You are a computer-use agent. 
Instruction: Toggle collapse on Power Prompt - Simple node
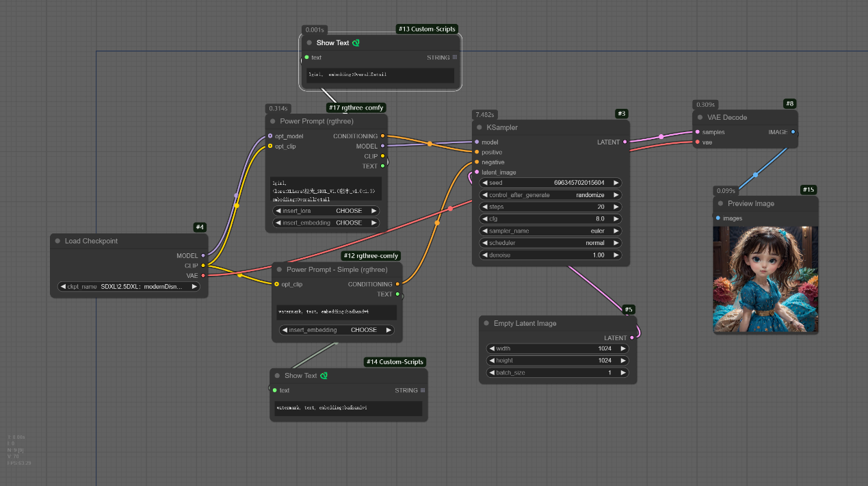pyautogui.click(x=278, y=270)
